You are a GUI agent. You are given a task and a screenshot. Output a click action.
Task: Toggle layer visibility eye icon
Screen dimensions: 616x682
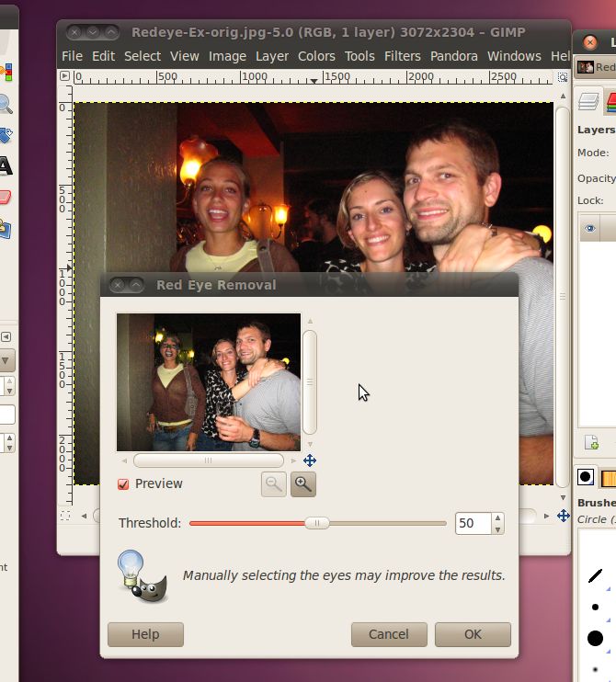590,228
